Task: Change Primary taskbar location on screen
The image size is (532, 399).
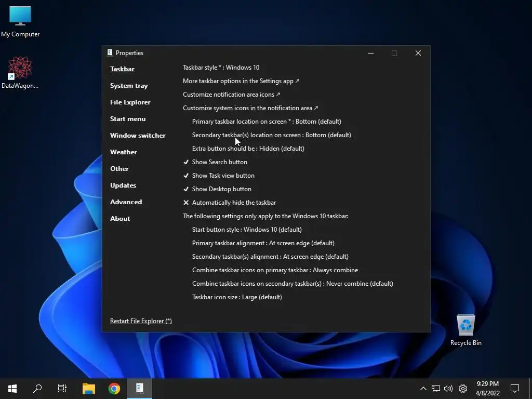Action: click(x=267, y=122)
